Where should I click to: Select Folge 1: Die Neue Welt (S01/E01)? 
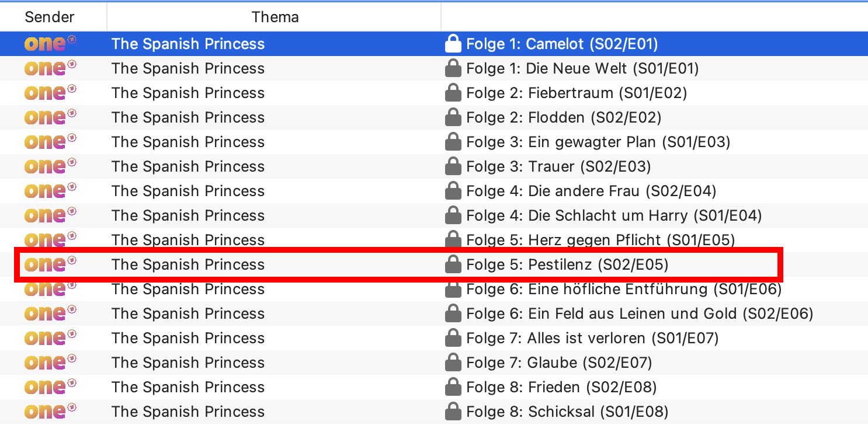(x=434, y=68)
